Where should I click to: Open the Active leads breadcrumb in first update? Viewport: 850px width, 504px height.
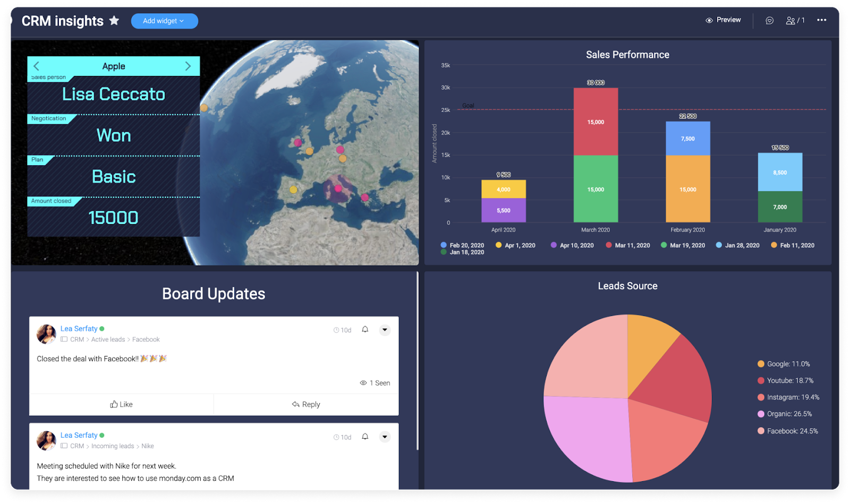point(108,339)
